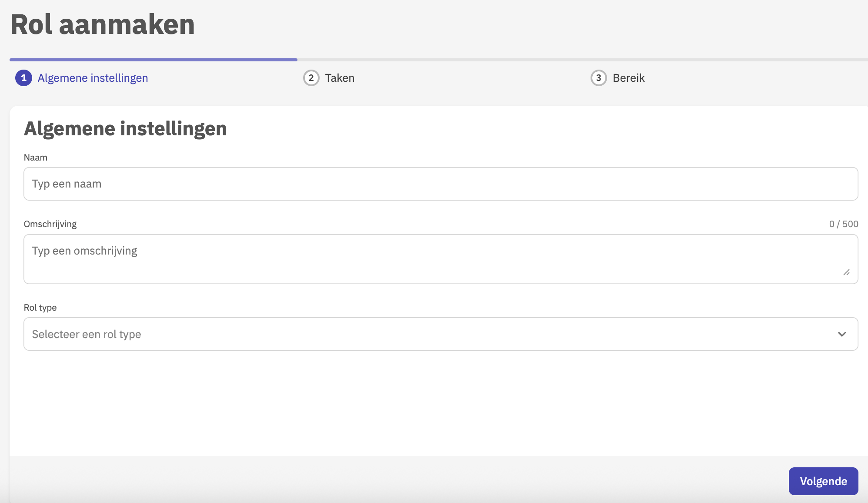Click the step 2 circle icon

tap(311, 78)
